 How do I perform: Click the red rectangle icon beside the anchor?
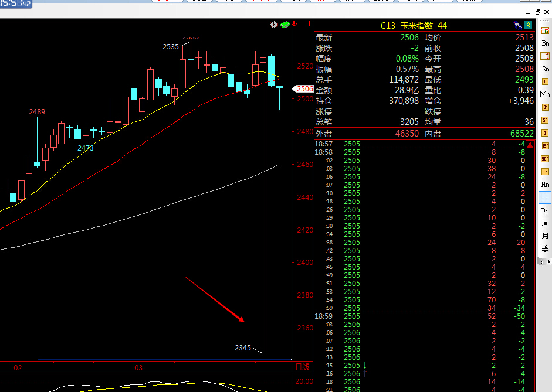[307, 24]
